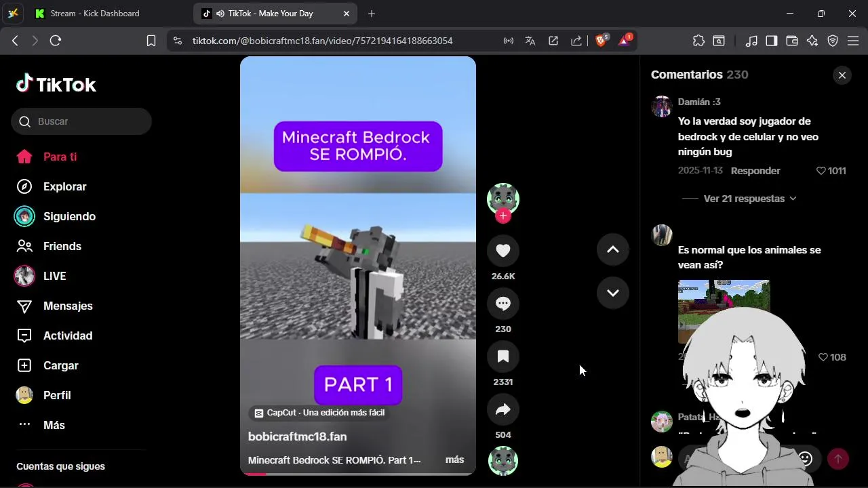Screen dimensions: 868x488
Task: Open creator avatar beside the video
Action: [503, 199]
